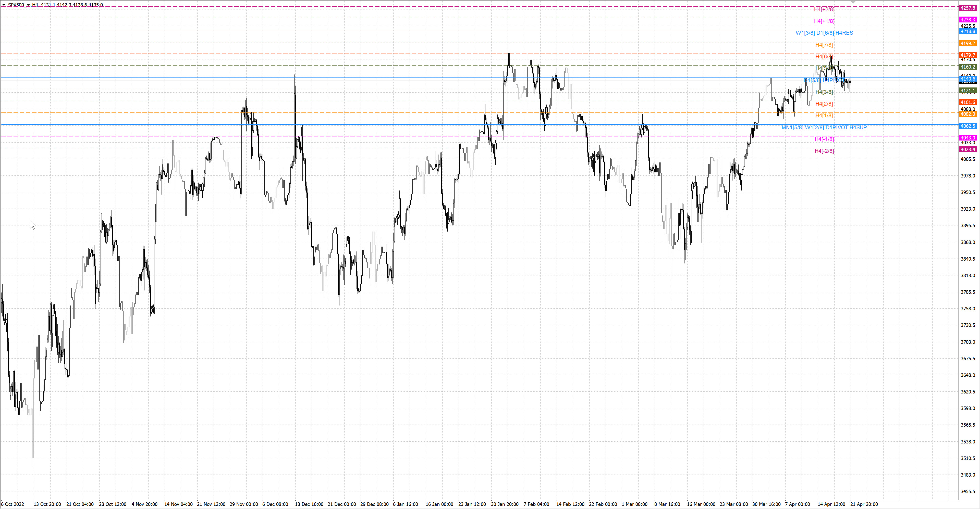Click the green 4160.2 price tag
Viewport: 980px width, 509px height.
pyautogui.click(x=968, y=67)
